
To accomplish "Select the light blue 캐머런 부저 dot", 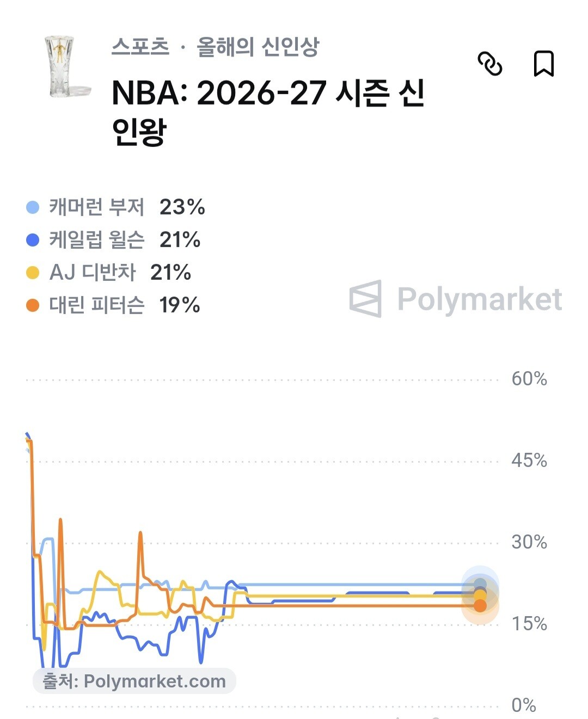I will (33, 207).
